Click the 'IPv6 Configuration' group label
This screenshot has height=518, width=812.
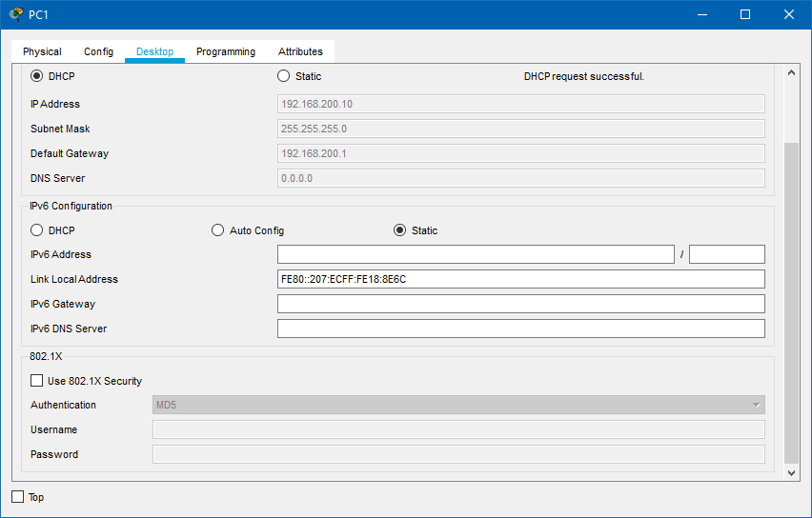coord(71,206)
